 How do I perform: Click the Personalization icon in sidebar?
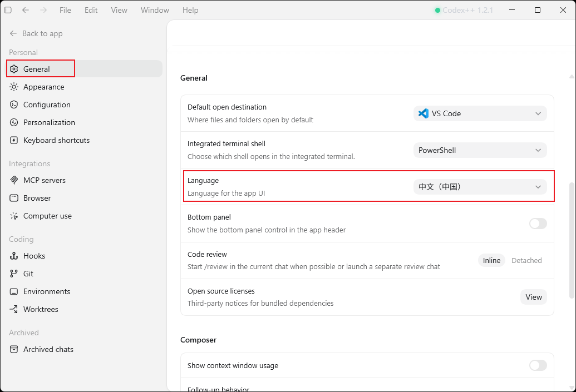[x=14, y=122]
